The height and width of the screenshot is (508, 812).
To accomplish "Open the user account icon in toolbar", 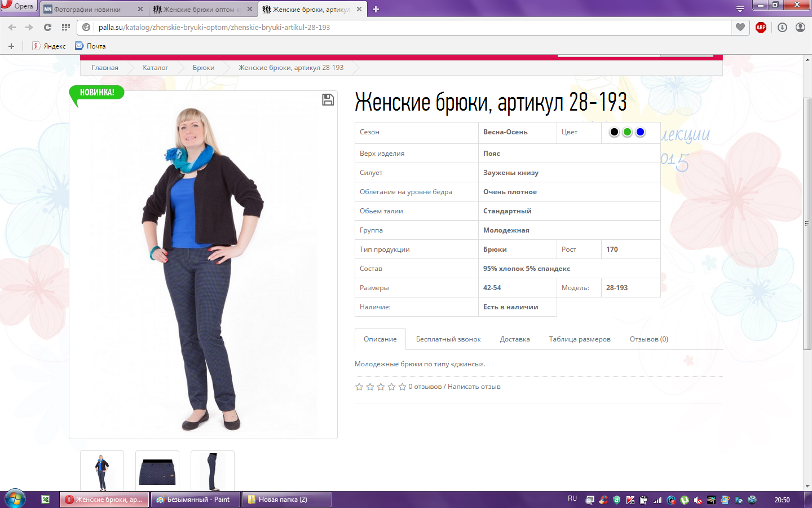I will point(800,27).
